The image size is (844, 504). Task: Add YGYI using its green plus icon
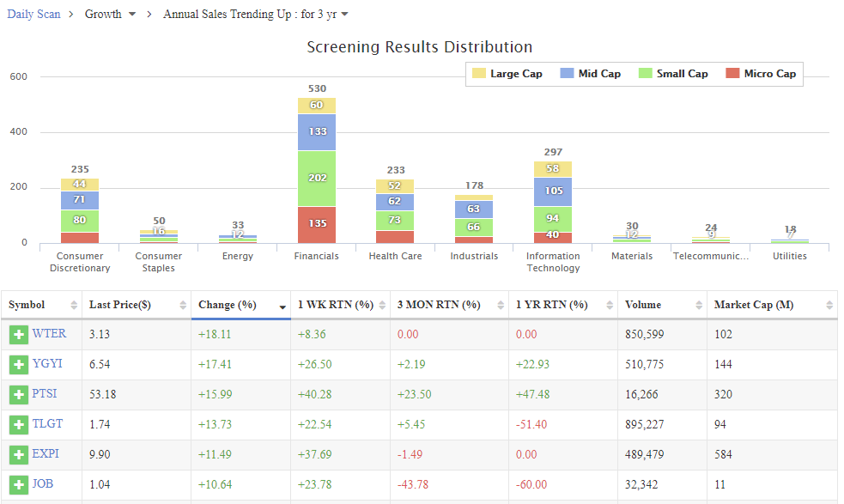(x=19, y=365)
